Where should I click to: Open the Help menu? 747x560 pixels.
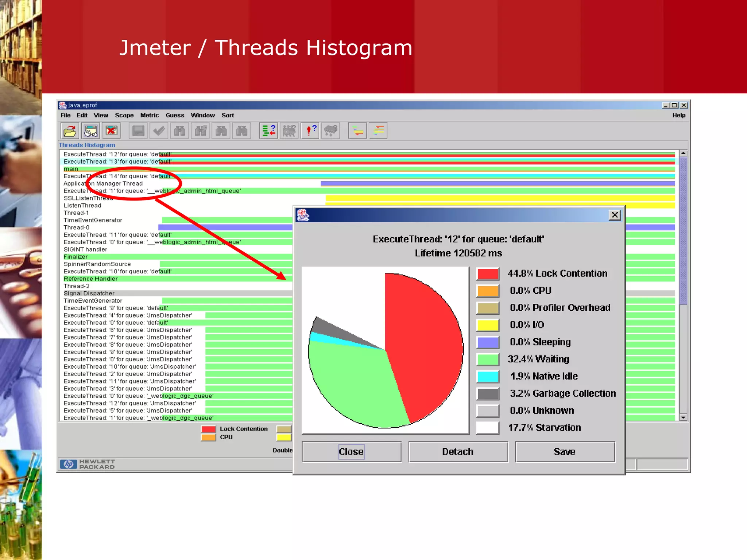[679, 115]
